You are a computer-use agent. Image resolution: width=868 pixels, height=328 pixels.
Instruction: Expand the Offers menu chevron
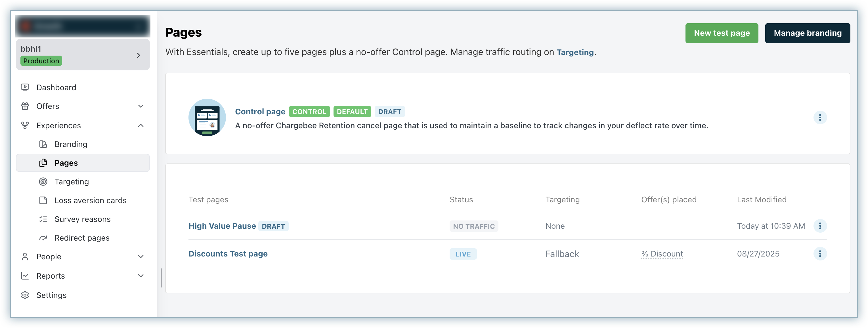click(141, 106)
